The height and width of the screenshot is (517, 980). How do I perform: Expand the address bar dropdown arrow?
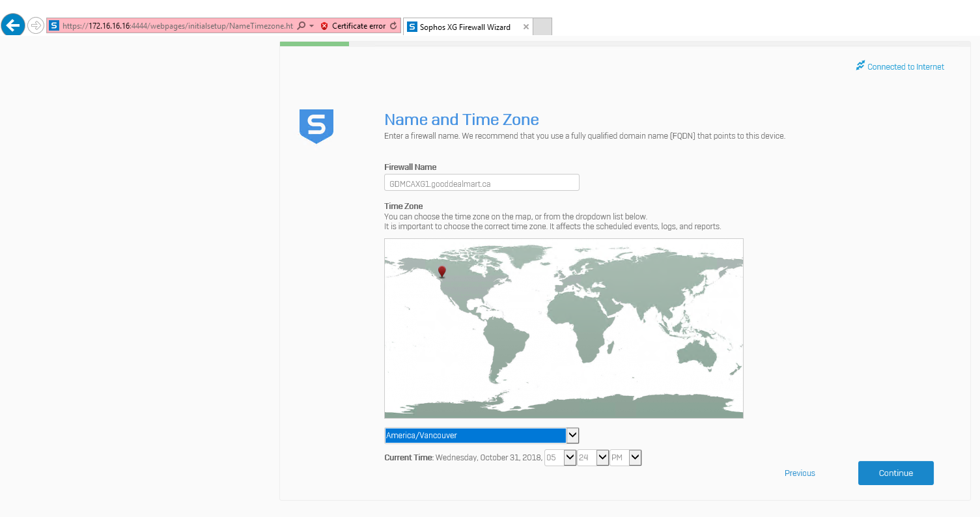click(x=311, y=26)
